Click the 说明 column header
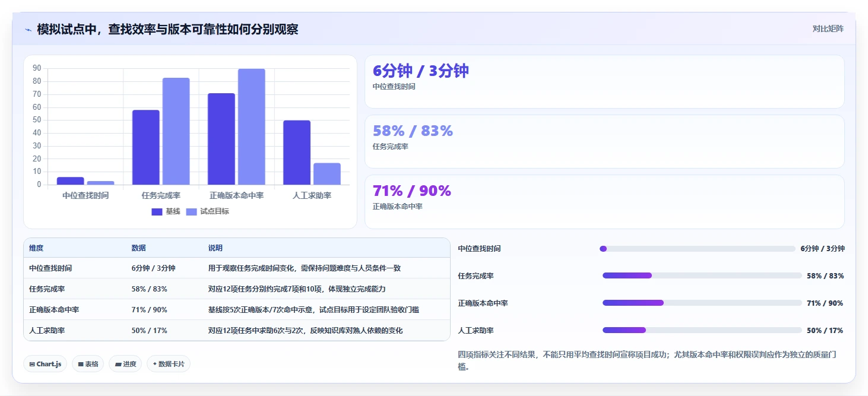The height and width of the screenshot is (396, 868). 215,248
